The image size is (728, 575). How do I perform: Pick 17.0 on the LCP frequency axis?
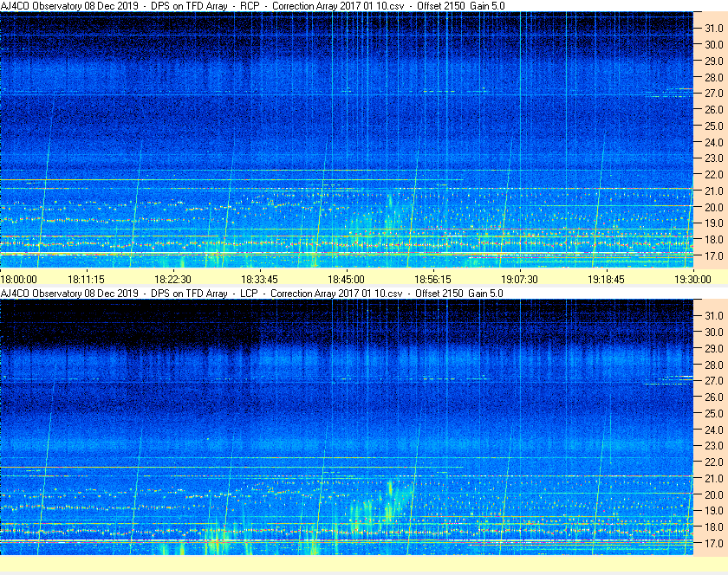[x=714, y=543]
